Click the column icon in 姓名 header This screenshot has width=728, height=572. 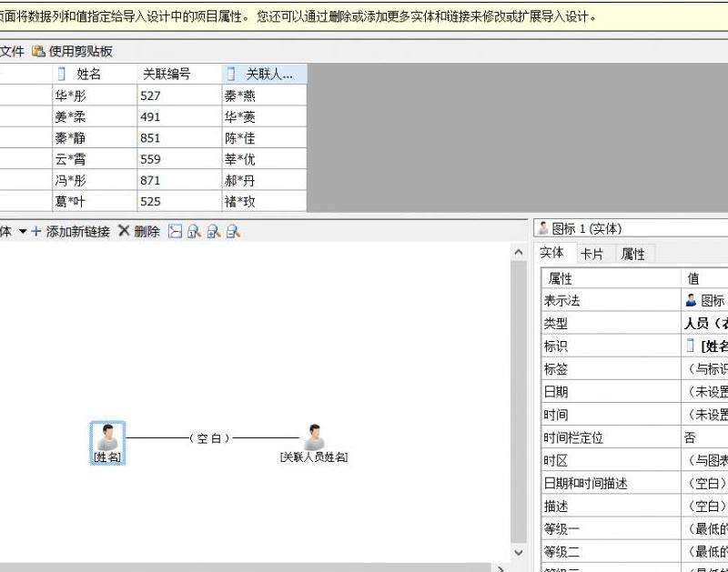click(61, 74)
